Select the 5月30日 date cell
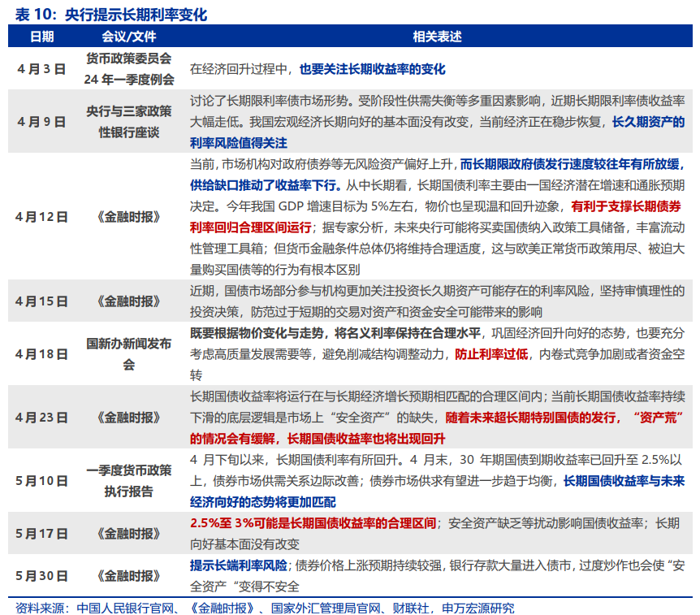Image resolution: width=700 pixels, height=615 pixels. pyautogui.click(x=41, y=576)
